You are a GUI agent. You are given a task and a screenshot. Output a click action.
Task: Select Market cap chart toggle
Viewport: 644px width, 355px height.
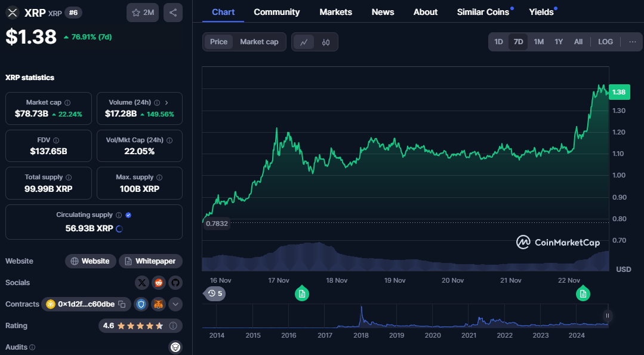pos(259,42)
